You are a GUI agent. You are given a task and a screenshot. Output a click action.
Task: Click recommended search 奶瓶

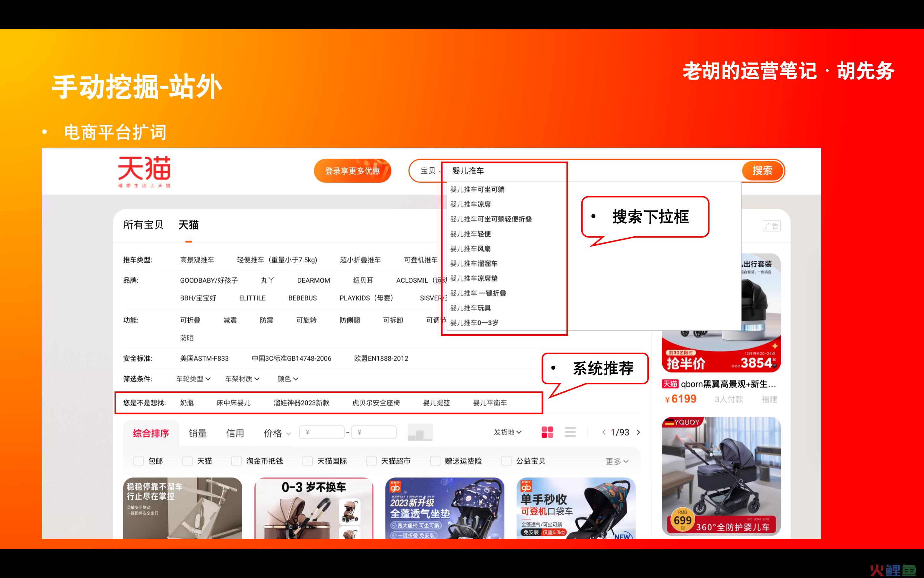click(x=187, y=403)
